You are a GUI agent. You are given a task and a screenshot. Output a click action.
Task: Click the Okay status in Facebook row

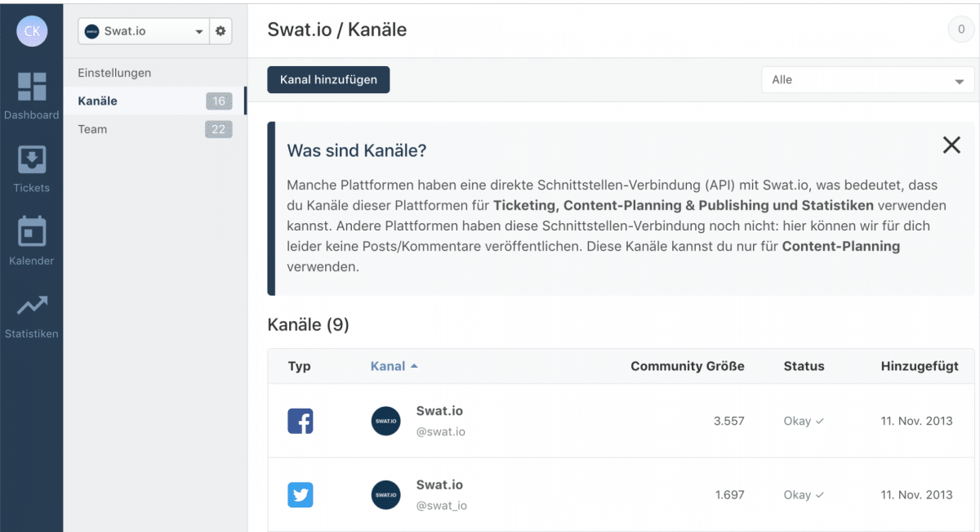804,421
